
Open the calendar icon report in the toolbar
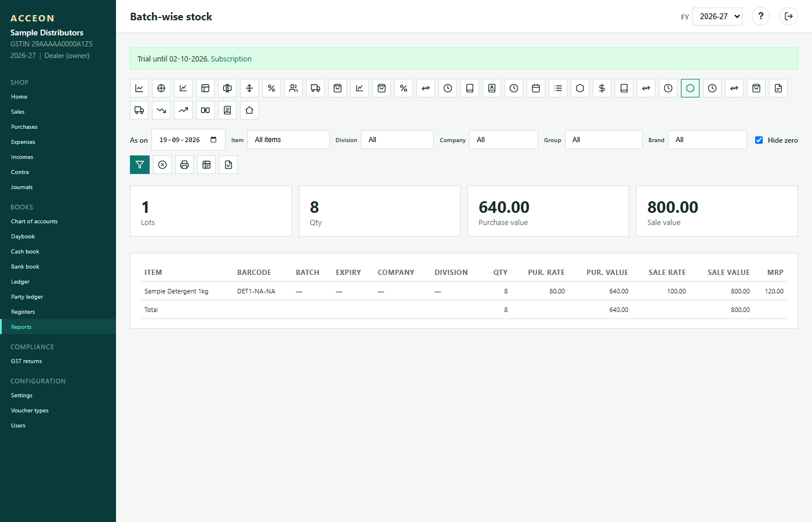[536, 88]
